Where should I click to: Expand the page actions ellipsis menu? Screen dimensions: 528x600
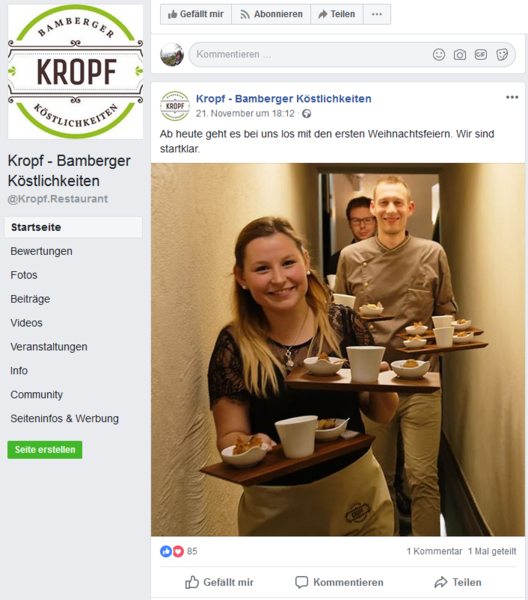(x=377, y=14)
